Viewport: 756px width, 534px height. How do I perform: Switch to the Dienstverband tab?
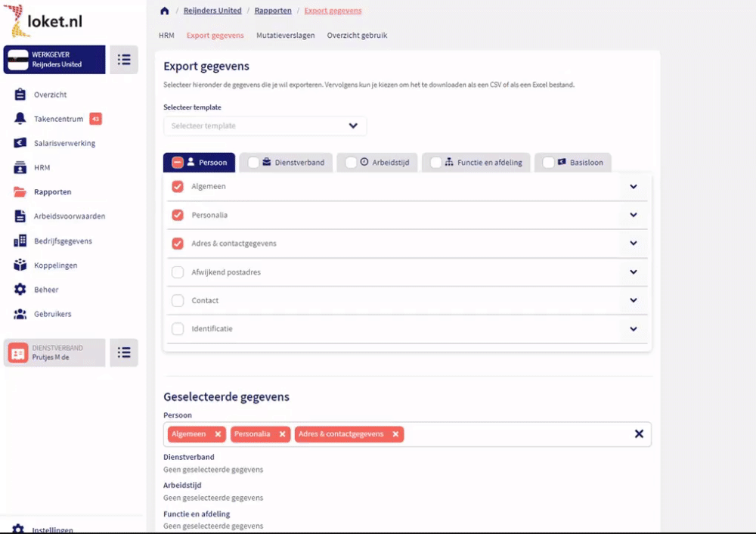(x=287, y=163)
